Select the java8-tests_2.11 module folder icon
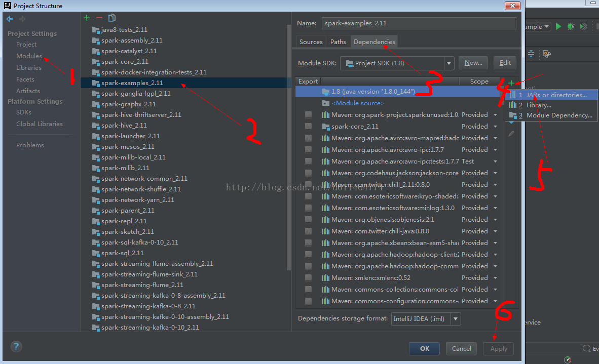Screen dimensions: 599x364 click(x=96, y=30)
